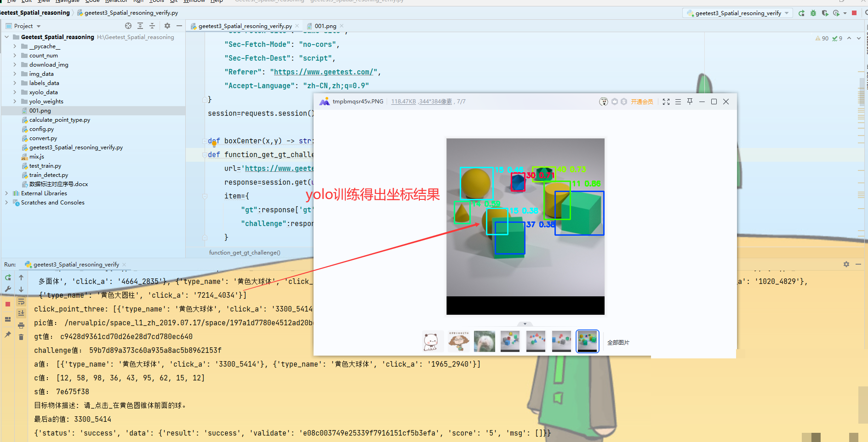868x442 pixels.
Task: Expand the xyolo_data folder
Action: pos(15,92)
